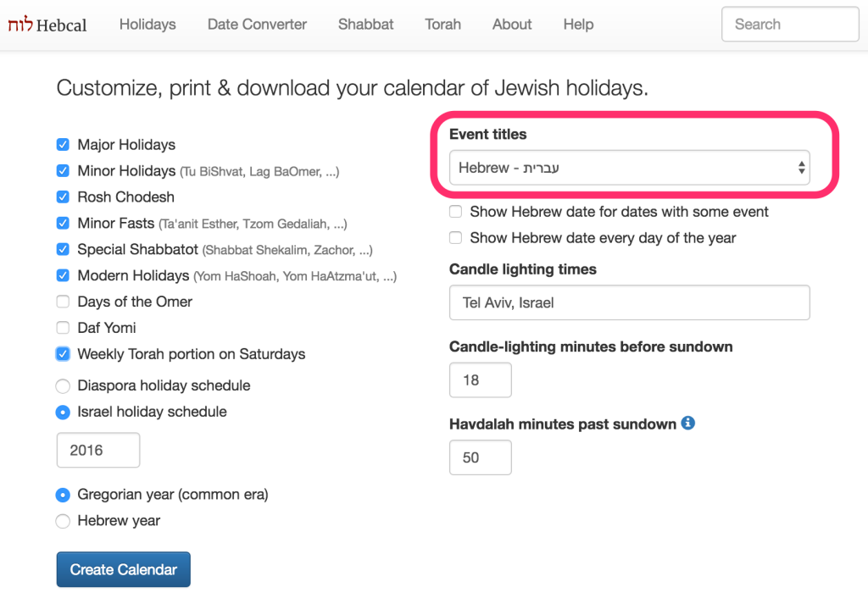Click the Help link in navbar
Image resolution: width=868 pixels, height=604 pixels.
(x=578, y=25)
